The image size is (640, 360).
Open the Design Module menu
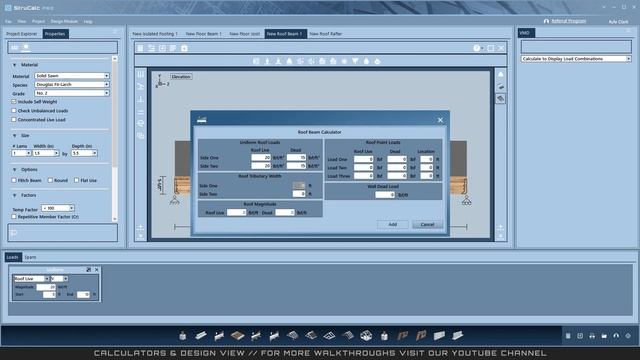click(64, 21)
